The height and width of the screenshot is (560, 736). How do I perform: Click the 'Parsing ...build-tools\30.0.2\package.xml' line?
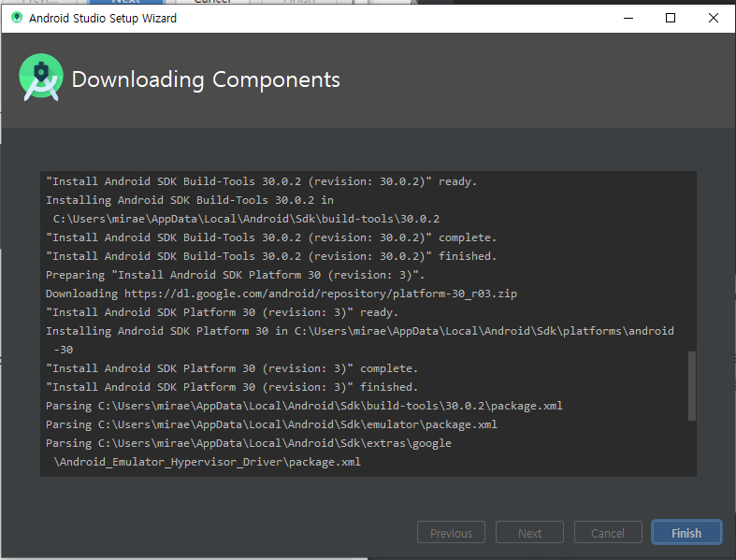[x=304, y=406]
